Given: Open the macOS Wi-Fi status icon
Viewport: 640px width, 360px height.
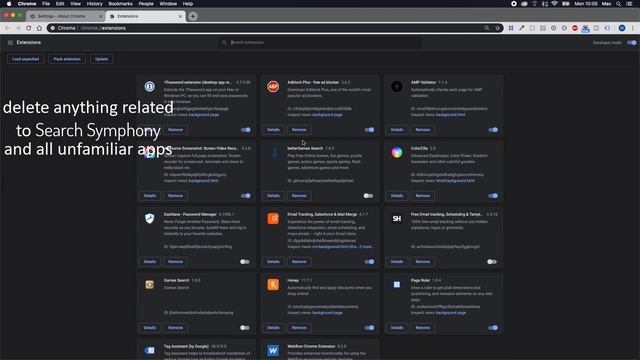Looking at the screenshot, I should click(x=554, y=4).
